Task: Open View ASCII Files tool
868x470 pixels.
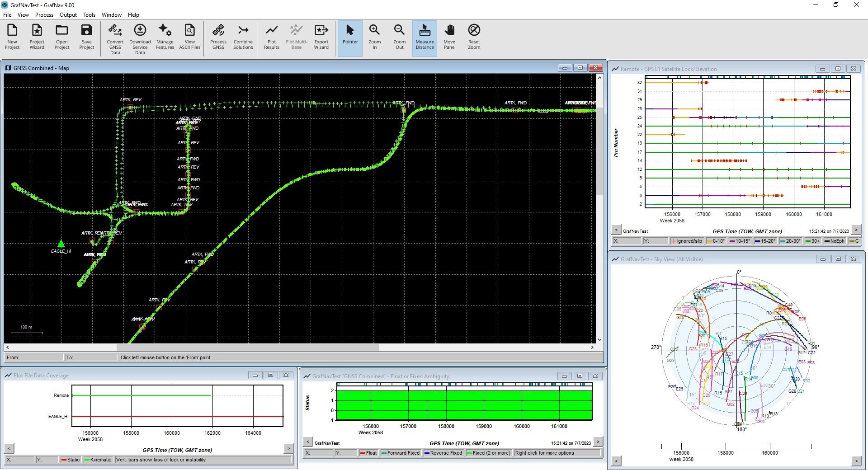Action: 190,37
